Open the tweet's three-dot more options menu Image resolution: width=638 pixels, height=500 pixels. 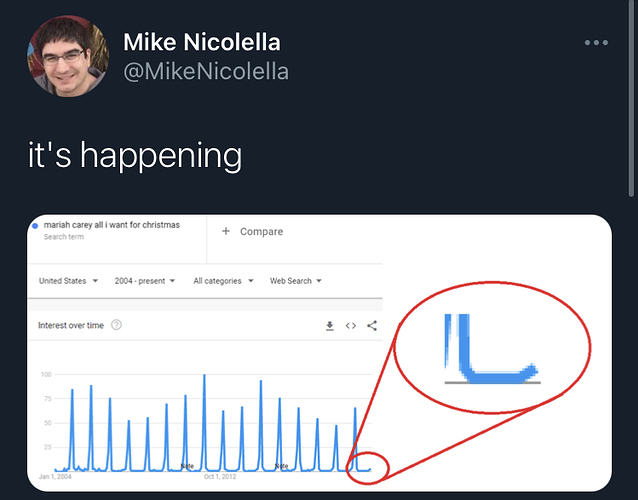tap(596, 43)
